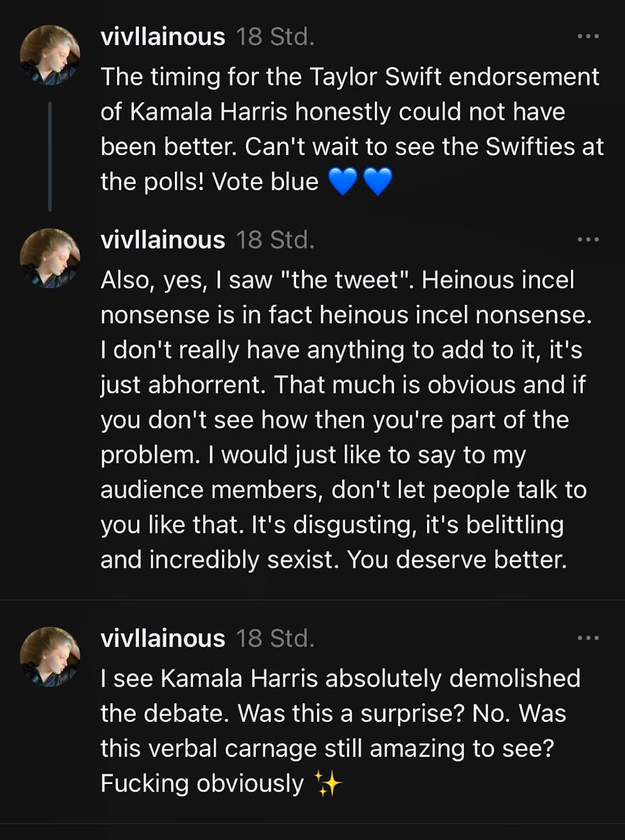Open the three-dot menu on the debate post
Screen dimensions: 625x840
pyautogui.click(x=587, y=638)
